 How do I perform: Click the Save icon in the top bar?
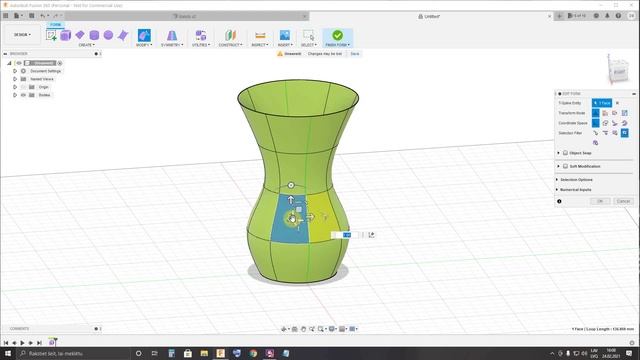[x=31, y=16]
